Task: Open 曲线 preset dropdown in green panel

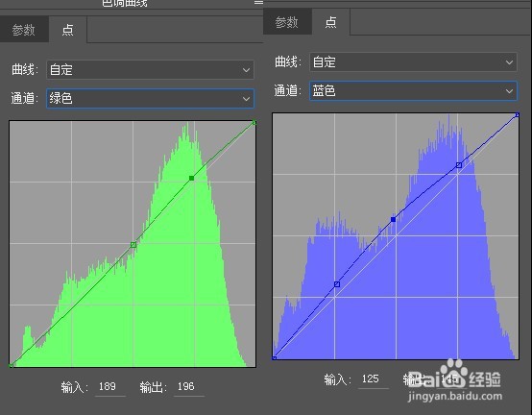Action: (x=150, y=69)
